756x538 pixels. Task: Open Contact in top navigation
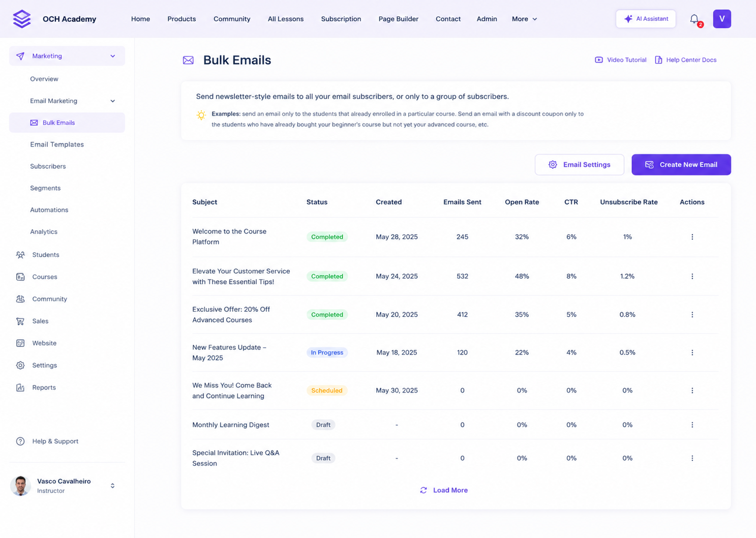pyautogui.click(x=448, y=19)
